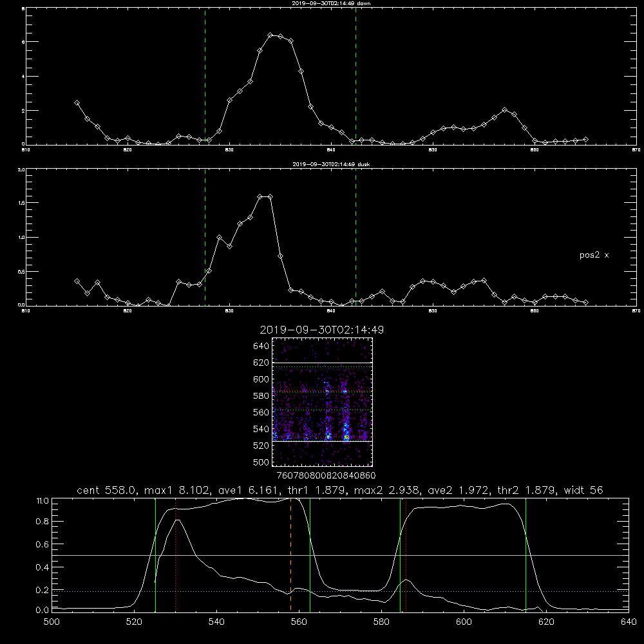Click x-axis label '620' on bottom plot
644x644 pixels.
tap(546, 622)
